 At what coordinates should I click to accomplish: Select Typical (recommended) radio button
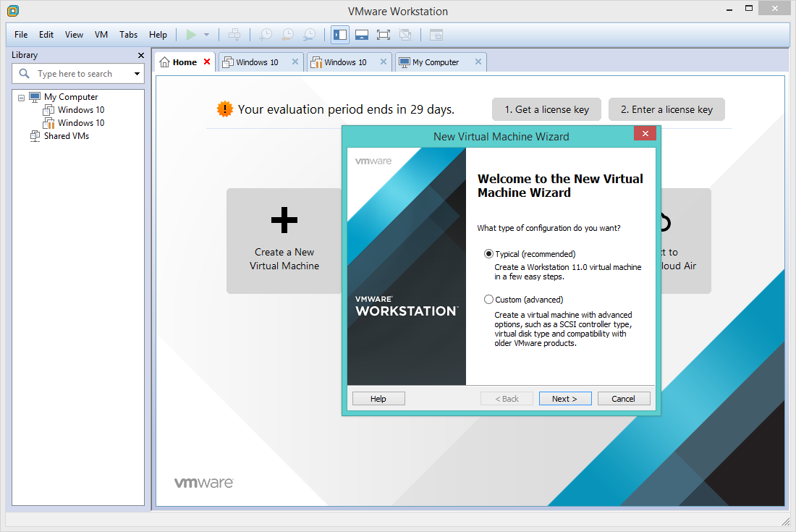coord(488,254)
